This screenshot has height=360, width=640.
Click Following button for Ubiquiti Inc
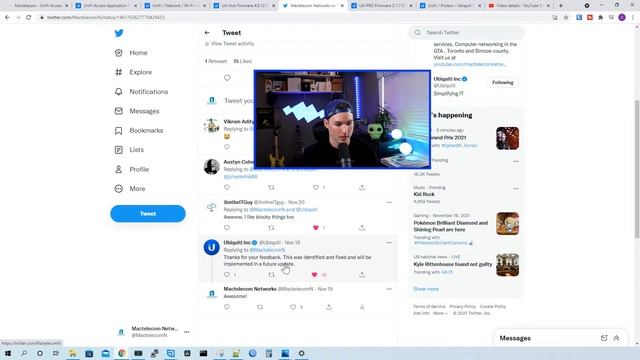pos(502,82)
